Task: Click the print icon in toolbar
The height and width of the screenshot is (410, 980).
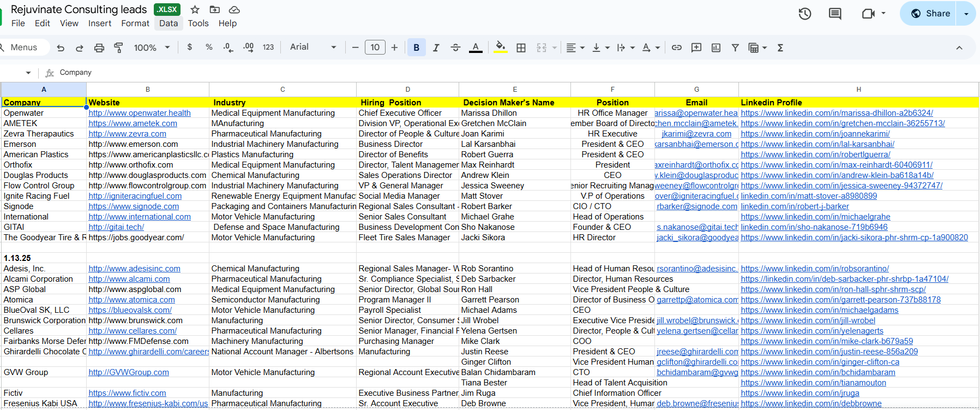Action: (x=99, y=48)
